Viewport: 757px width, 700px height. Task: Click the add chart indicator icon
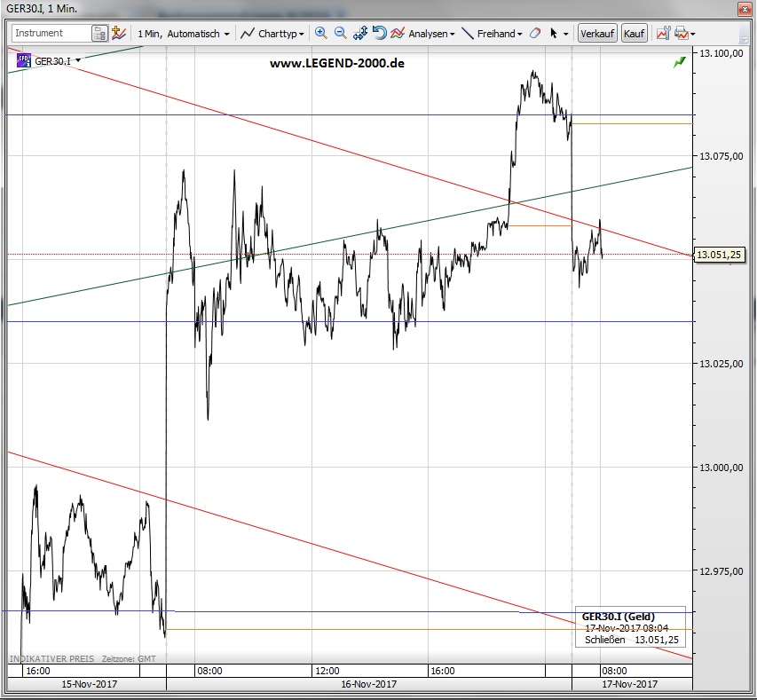[119, 33]
